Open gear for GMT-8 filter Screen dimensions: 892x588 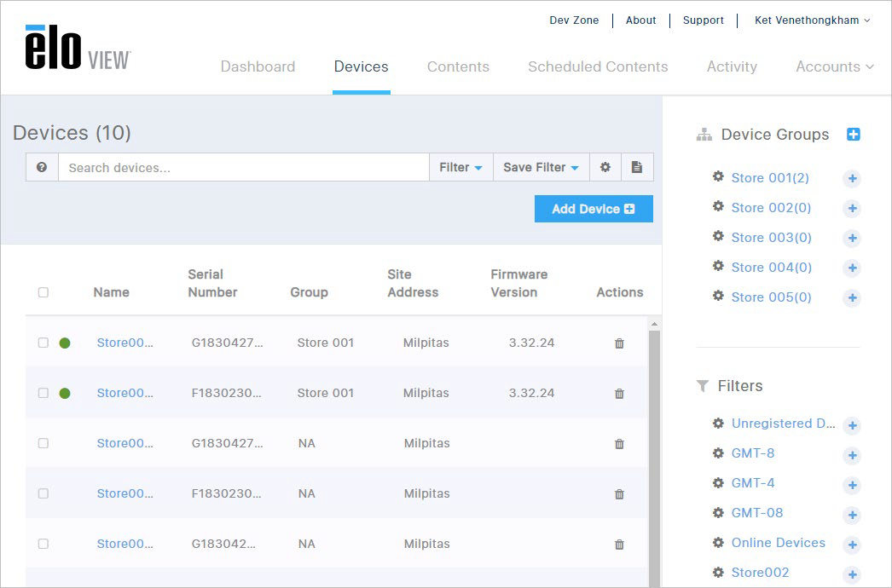[719, 453]
